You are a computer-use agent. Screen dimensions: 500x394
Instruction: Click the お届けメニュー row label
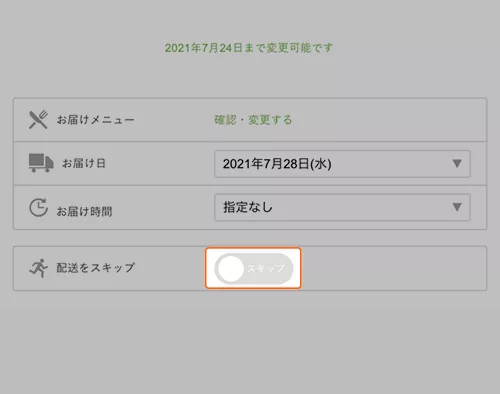point(95,120)
